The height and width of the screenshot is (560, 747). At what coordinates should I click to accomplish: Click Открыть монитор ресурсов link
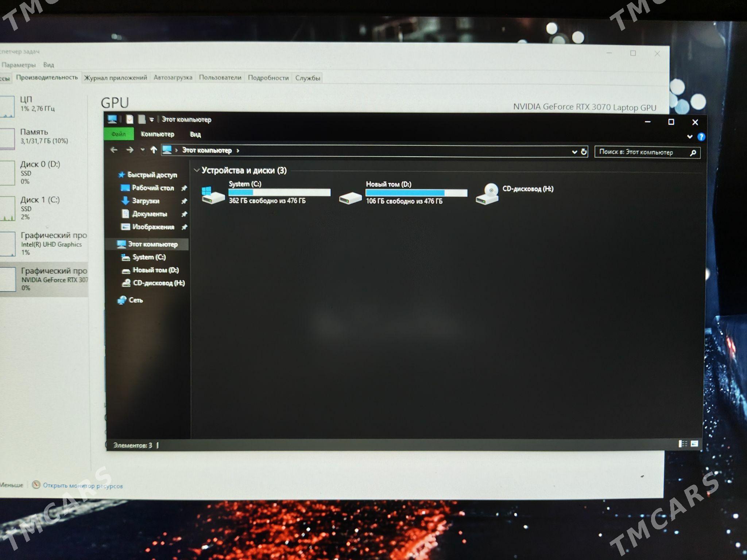pyautogui.click(x=83, y=486)
